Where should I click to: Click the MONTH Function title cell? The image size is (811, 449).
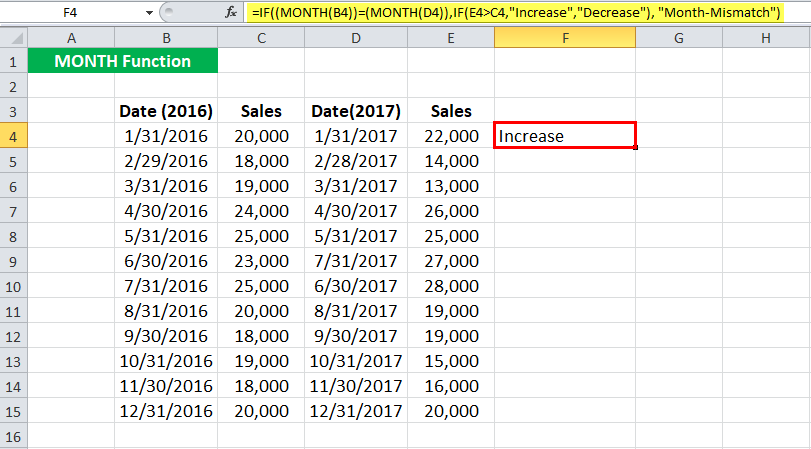[x=123, y=61]
